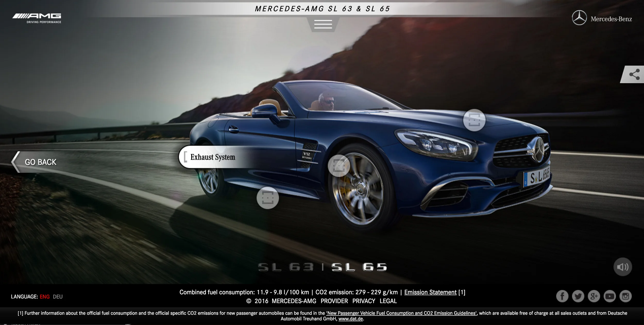Open the LEGAL footer link

tap(388, 301)
